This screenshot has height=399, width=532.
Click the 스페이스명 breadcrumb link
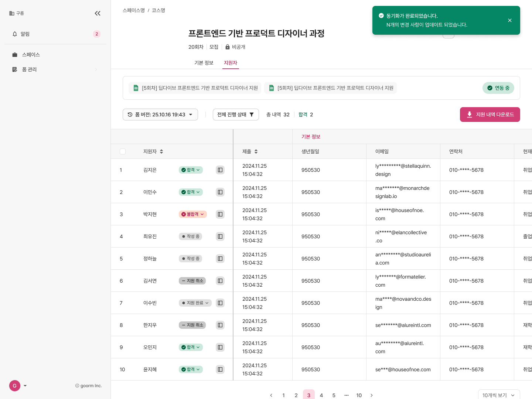(x=134, y=10)
